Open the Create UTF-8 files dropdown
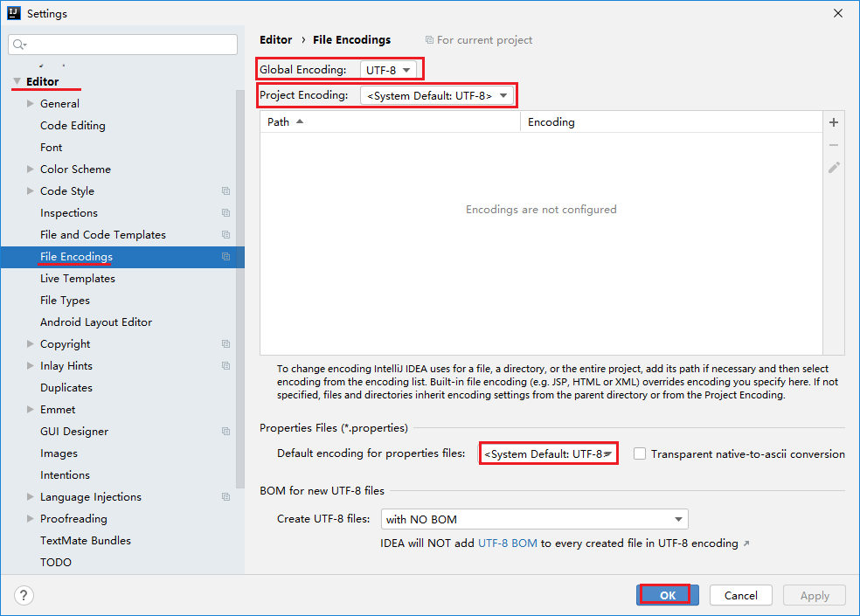The height and width of the screenshot is (616, 860). [534, 519]
